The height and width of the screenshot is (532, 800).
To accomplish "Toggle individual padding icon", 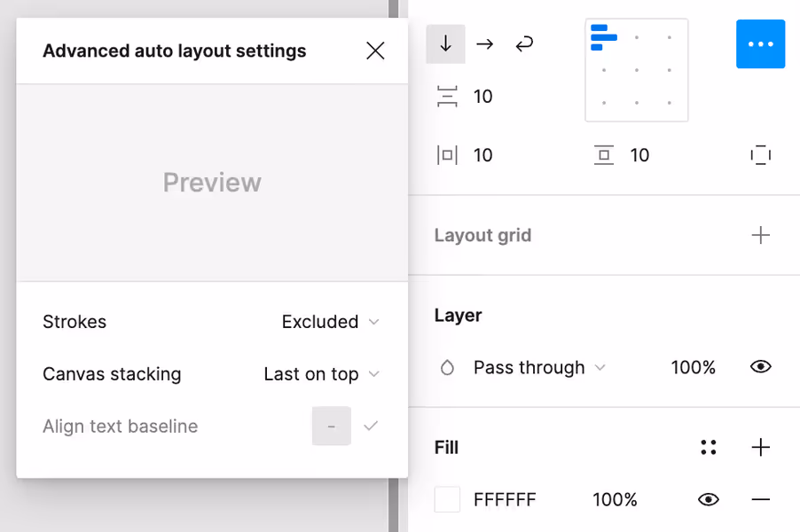I will (760, 155).
